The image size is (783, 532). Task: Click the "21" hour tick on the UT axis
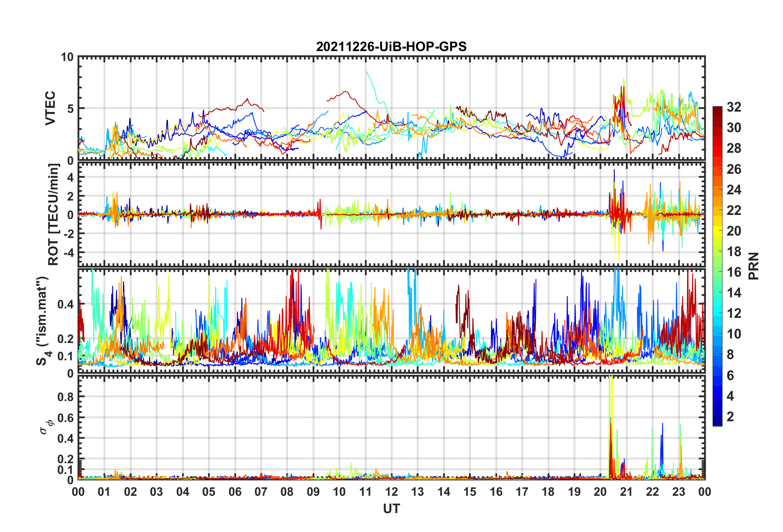tap(627, 492)
